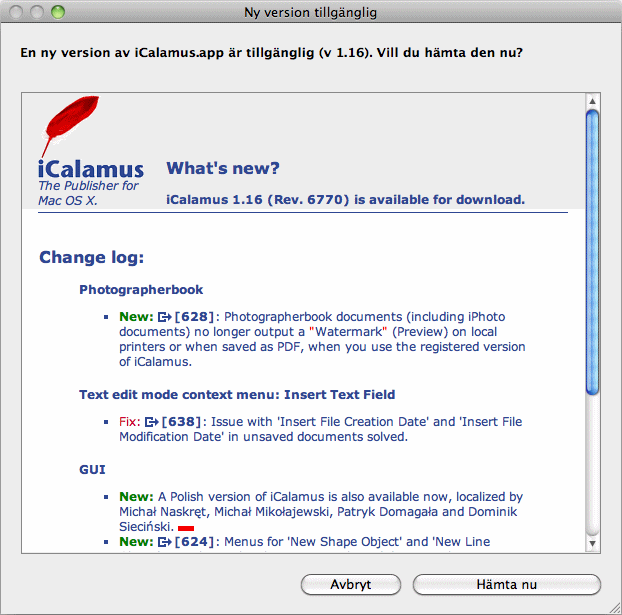Click the 'What's new?' heading
This screenshot has height=615, width=622.
(223, 168)
